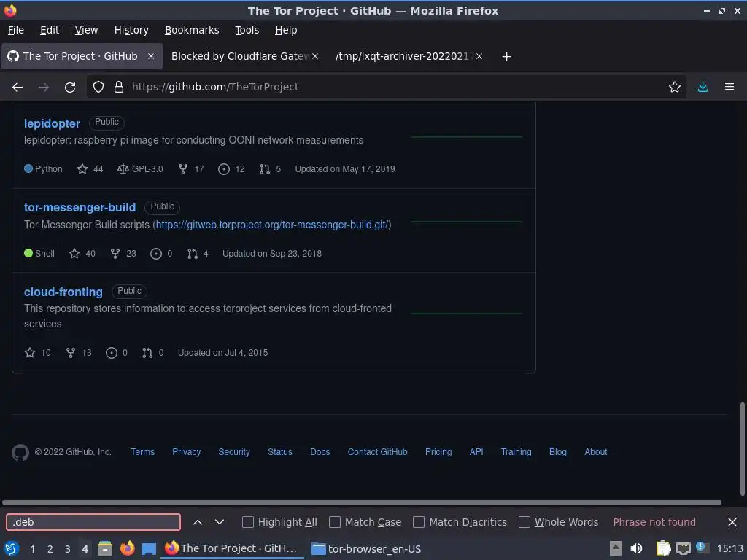Follow the gitweb.torproject.org tor-messenger-build link
747x560 pixels.
(272, 225)
